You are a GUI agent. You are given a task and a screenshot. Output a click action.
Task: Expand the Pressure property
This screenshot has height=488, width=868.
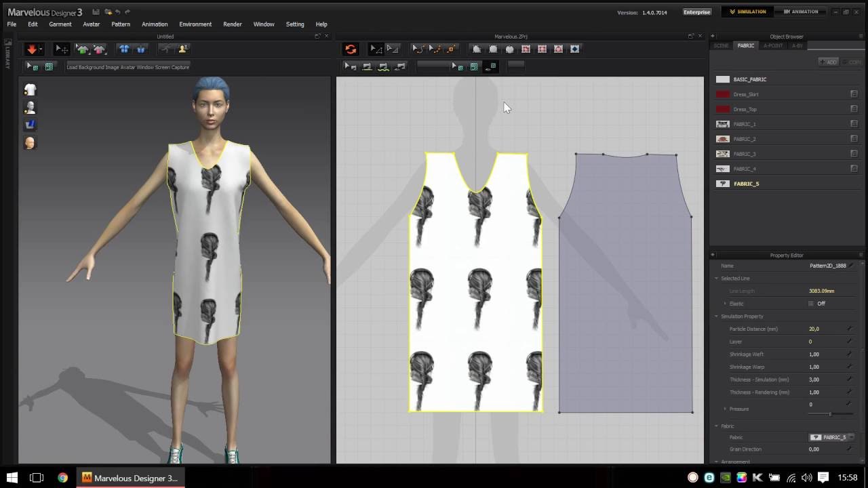725,409
